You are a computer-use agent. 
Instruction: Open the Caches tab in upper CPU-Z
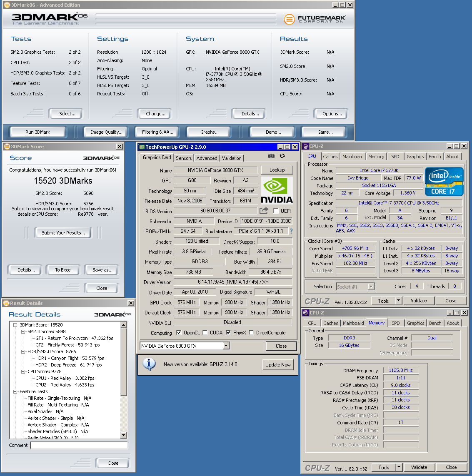(330, 157)
